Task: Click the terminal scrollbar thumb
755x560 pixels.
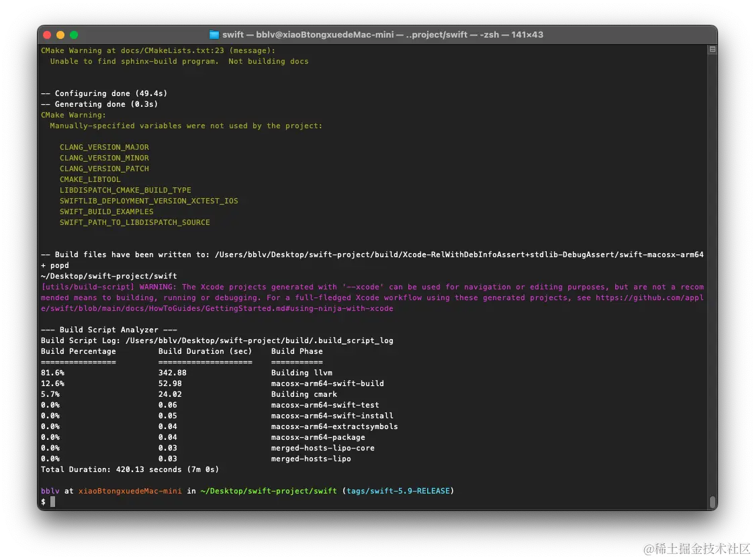Action: pyautogui.click(x=713, y=502)
